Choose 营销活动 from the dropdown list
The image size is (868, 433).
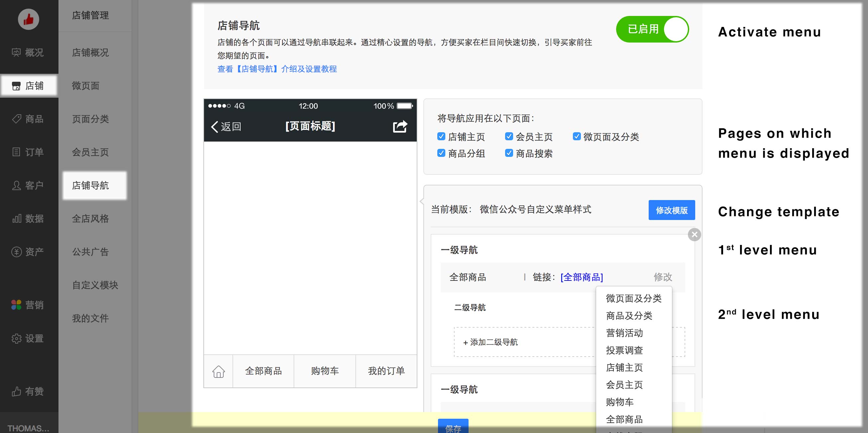(x=624, y=333)
